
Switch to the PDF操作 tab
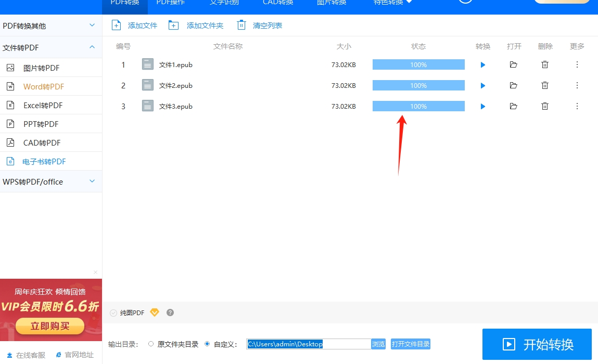pos(171,2)
